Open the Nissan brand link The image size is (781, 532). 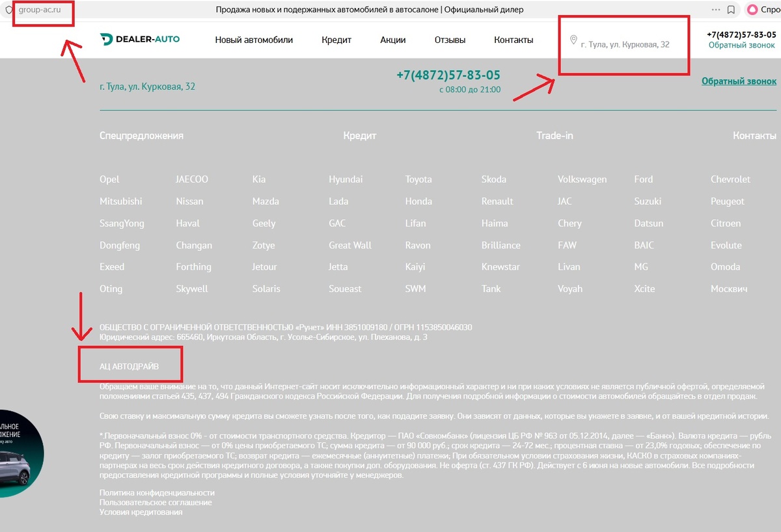pyautogui.click(x=189, y=202)
